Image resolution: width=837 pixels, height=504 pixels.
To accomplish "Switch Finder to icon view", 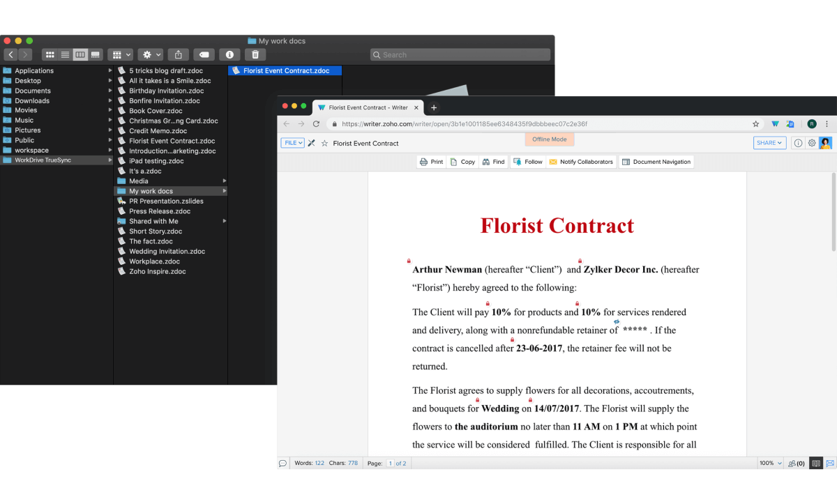I will pos(50,54).
